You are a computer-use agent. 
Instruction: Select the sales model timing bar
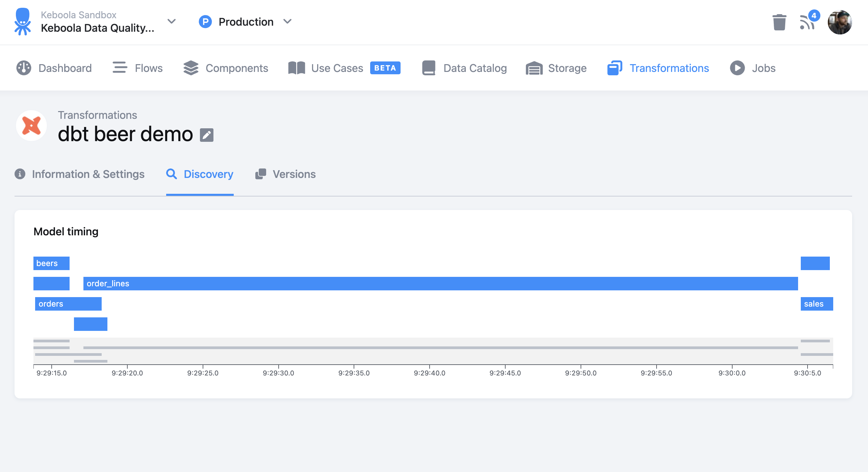pyautogui.click(x=817, y=304)
